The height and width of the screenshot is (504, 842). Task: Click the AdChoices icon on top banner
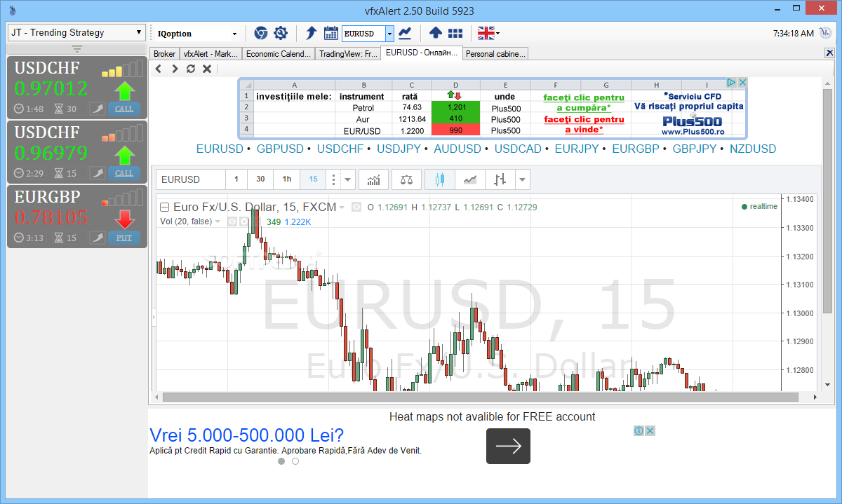pyautogui.click(x=730, y=82)
